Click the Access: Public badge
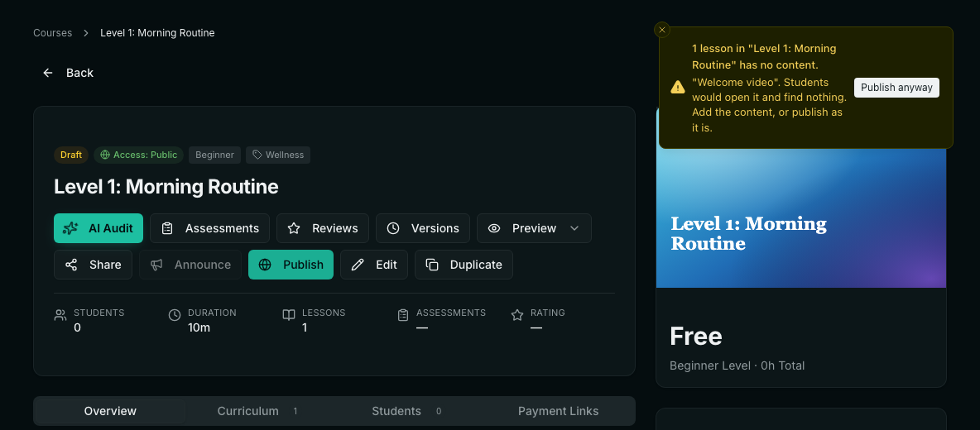 (x=139, y=155)
